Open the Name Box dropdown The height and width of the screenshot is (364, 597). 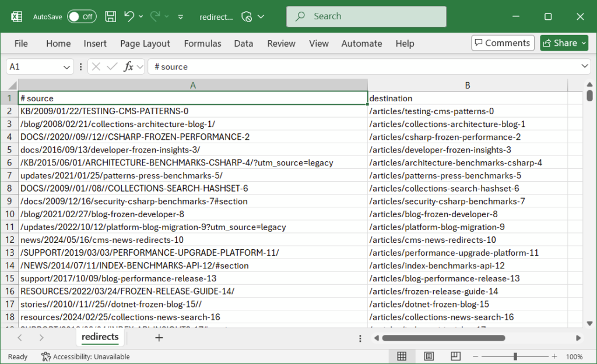tap(68, 66)
